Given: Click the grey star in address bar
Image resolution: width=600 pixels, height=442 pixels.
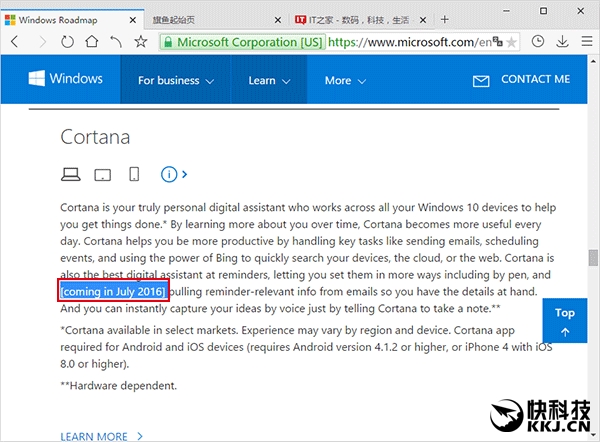Looking at the screenshot, I should point(511,42).
